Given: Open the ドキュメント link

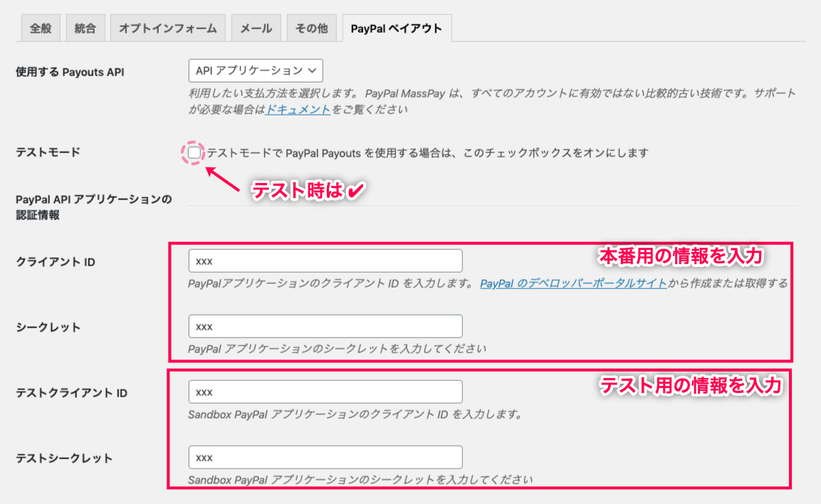Looking at the screenshot, I should pos(298,110).
